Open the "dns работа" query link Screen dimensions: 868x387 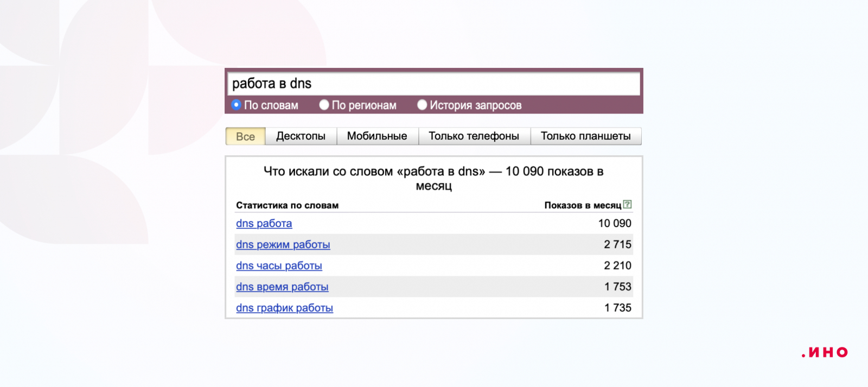[x=264, y=224]
